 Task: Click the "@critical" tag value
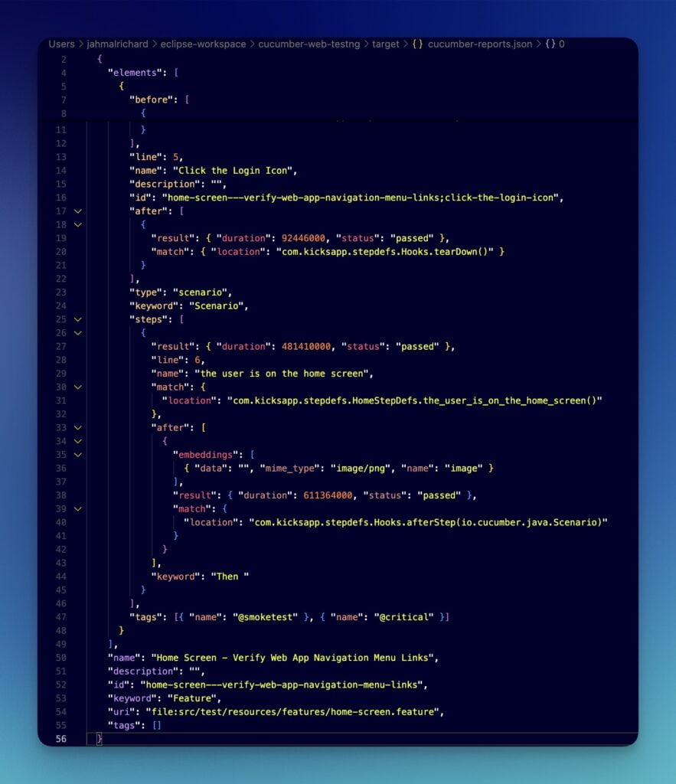(404, 617)
